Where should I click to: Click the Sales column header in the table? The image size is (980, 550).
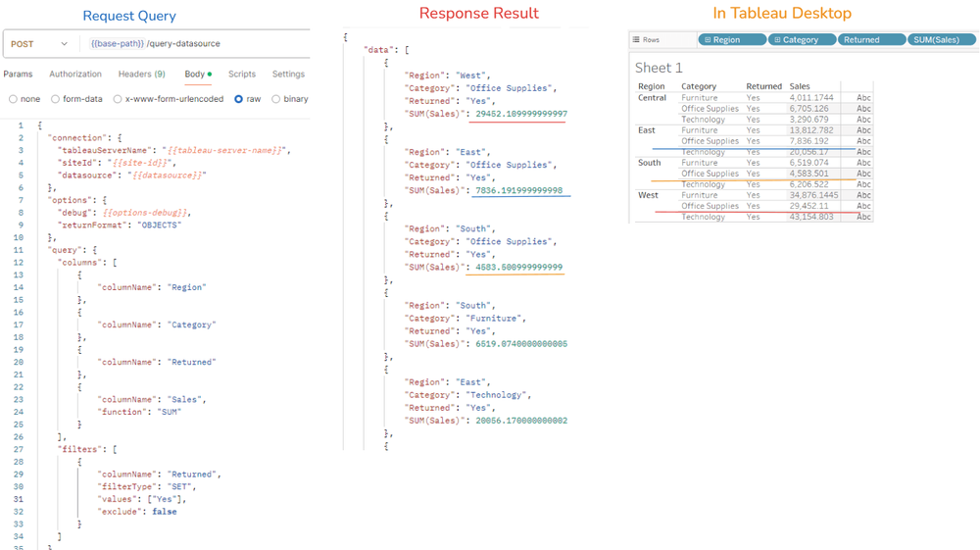[x=800, y=86]
